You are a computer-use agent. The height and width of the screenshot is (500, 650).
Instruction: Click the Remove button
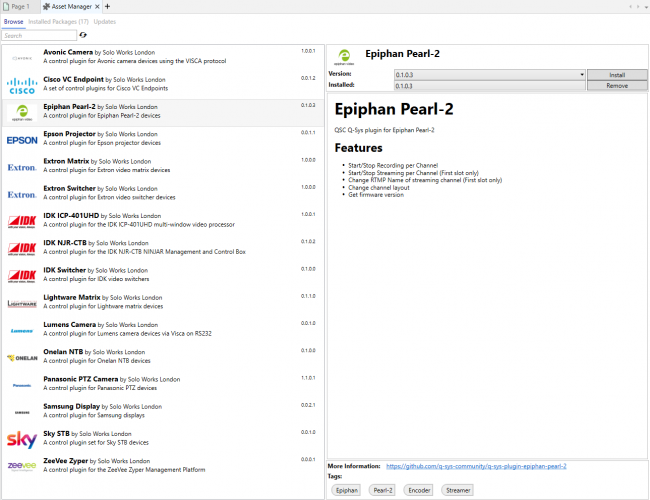pyautogui.click(x=617, y=85)
